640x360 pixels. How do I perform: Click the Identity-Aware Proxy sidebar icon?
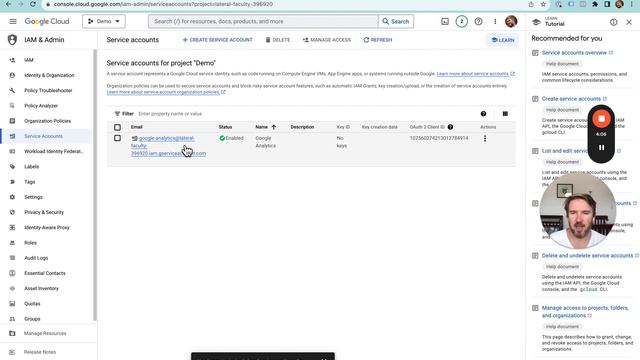pos(12,227)
